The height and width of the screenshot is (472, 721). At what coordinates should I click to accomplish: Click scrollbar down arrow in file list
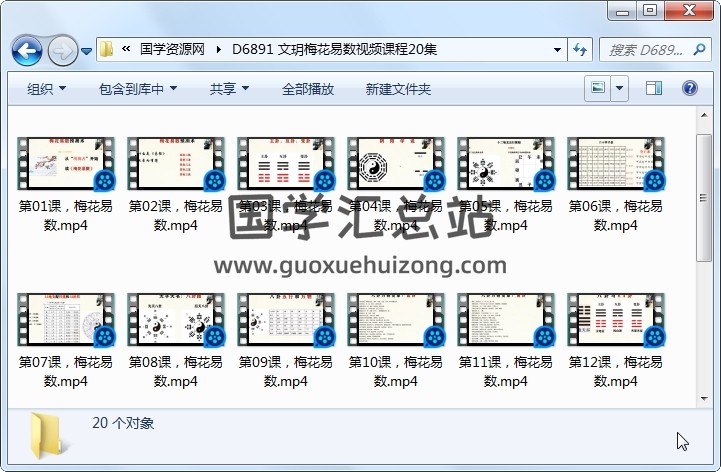[704, 398]
